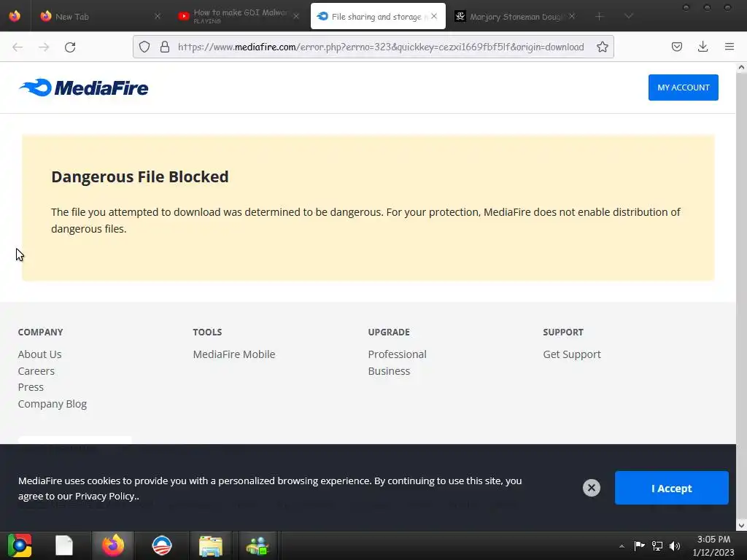
Task: Open the Get Support link
Action: point(572,354)
